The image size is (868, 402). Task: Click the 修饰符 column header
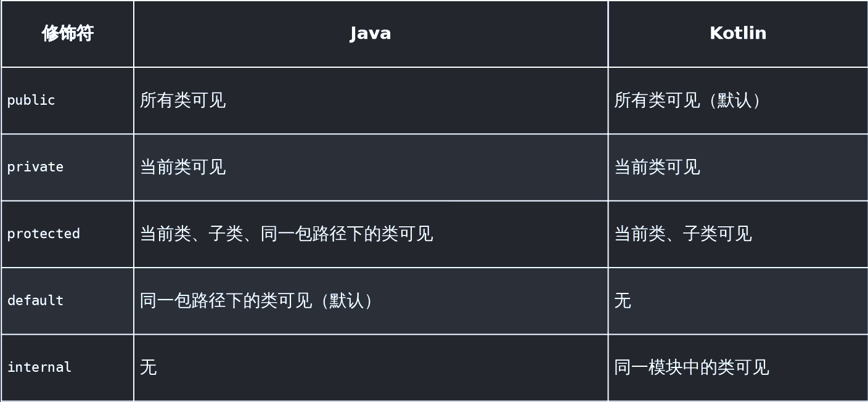pyautogui.click(x=67, y=33)
